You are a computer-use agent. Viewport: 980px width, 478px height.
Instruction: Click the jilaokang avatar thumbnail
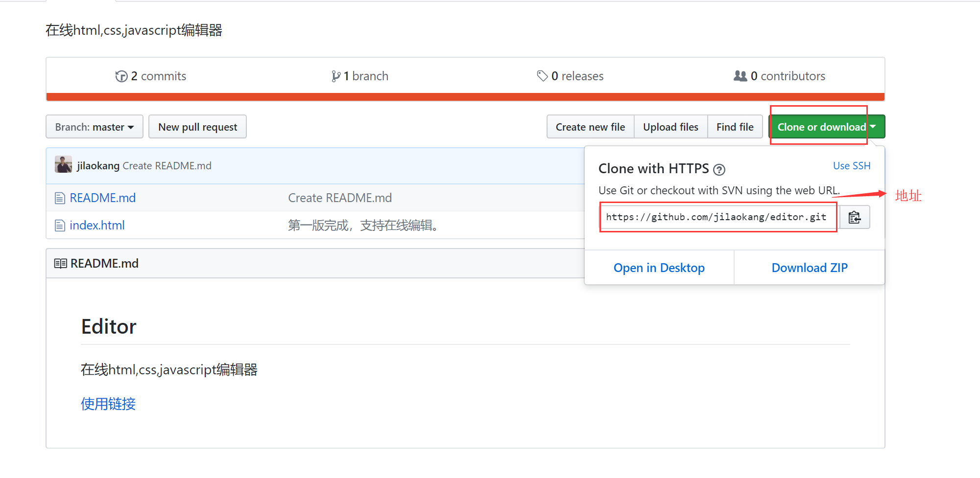coord(63,164)
